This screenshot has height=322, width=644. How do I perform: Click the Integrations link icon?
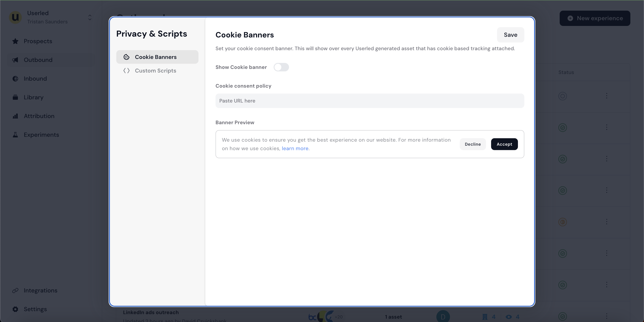(x=15, y=291)
